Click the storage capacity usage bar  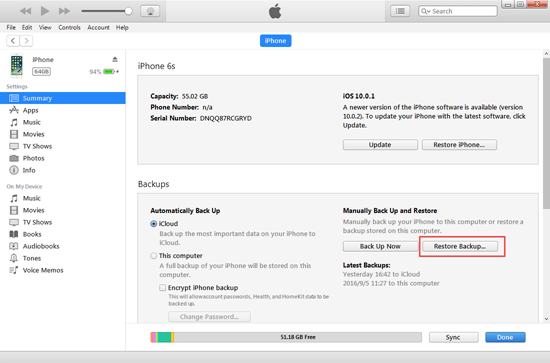pyautogui.click(x=286, y=337)
